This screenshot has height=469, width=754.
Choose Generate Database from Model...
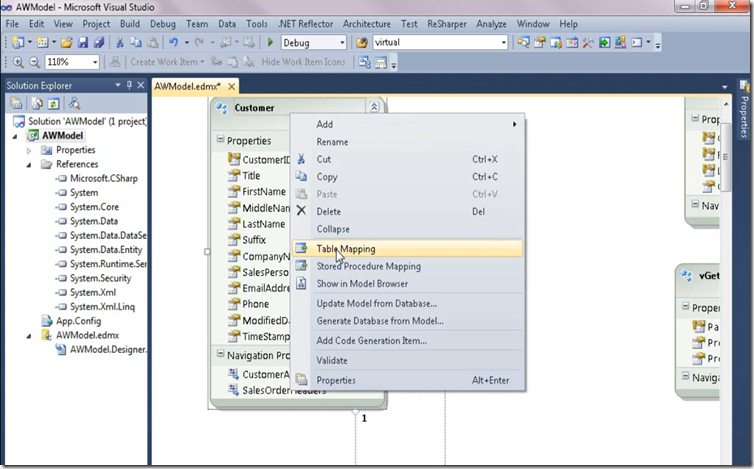pyautogui.click(x=408, y=321)
